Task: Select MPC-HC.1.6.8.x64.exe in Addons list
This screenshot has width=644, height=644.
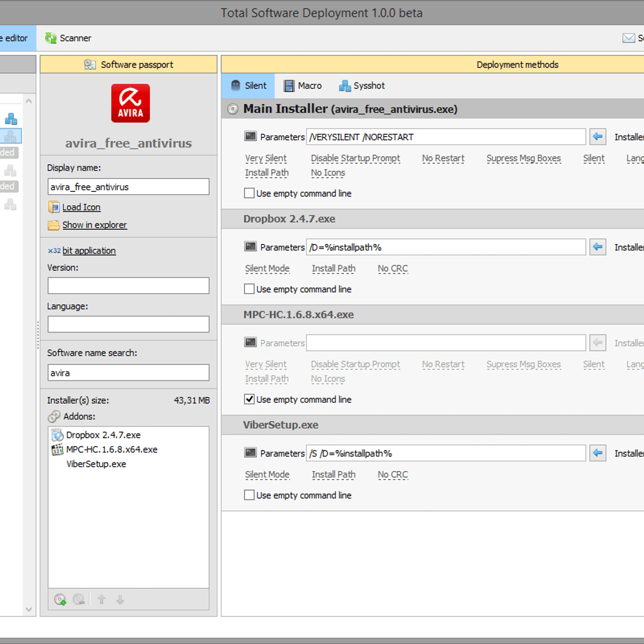Action: point(111,450)
